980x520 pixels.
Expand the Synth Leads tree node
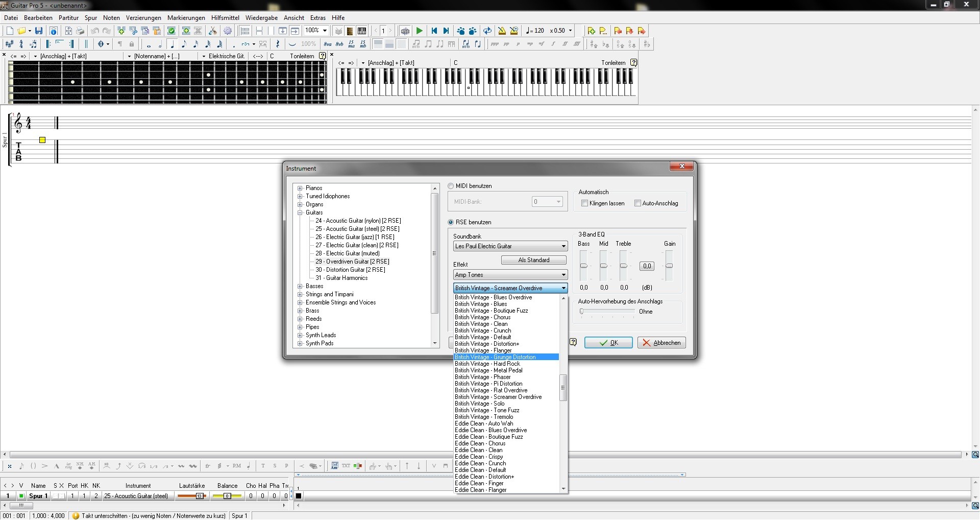pyautogui.click(x=300, y=335)
